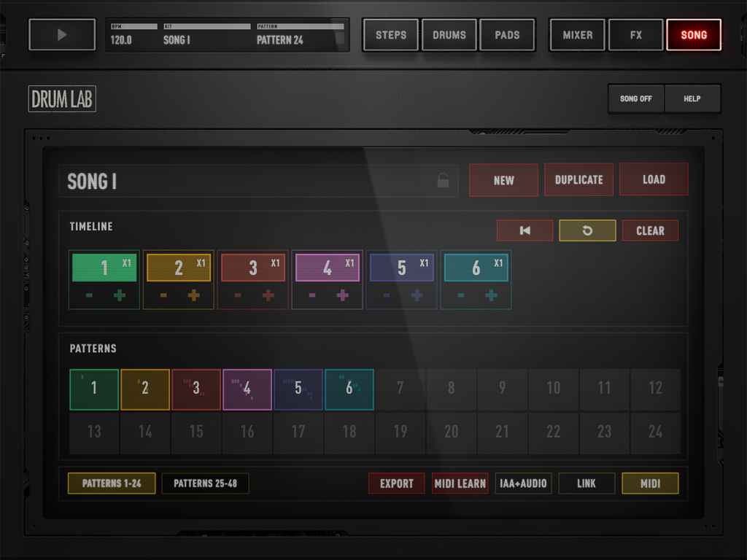The height and width of the screenshot is (560, 747).
Task: Toggle the timeline loop repeat icon
Action: (x=587, y=230)
